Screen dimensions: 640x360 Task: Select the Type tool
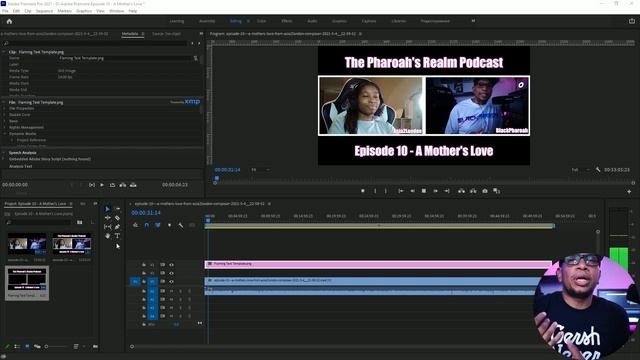tap(118, 236)
